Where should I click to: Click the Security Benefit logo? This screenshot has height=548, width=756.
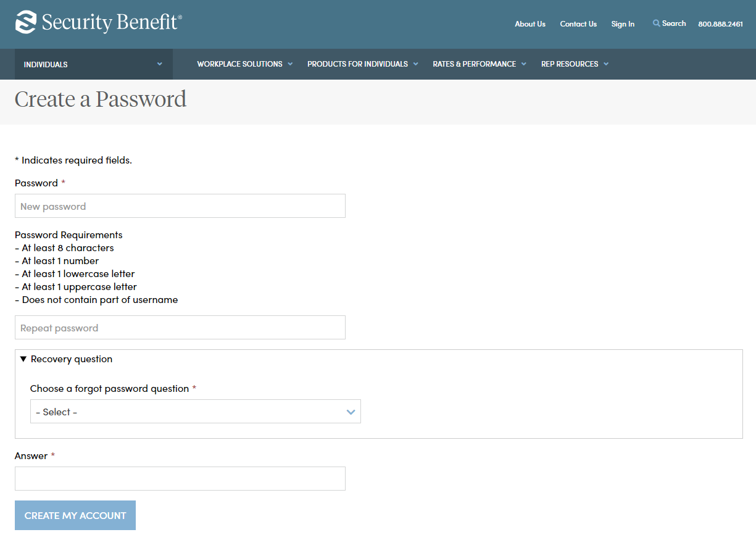point(99,22)
